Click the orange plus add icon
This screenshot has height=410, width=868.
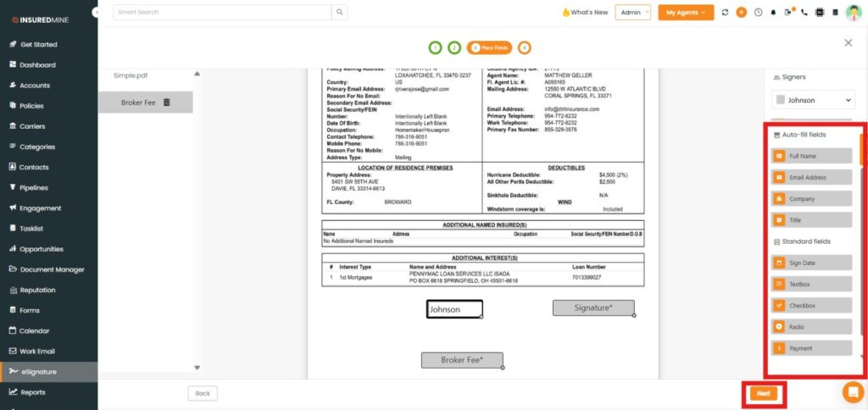[741, 13]
